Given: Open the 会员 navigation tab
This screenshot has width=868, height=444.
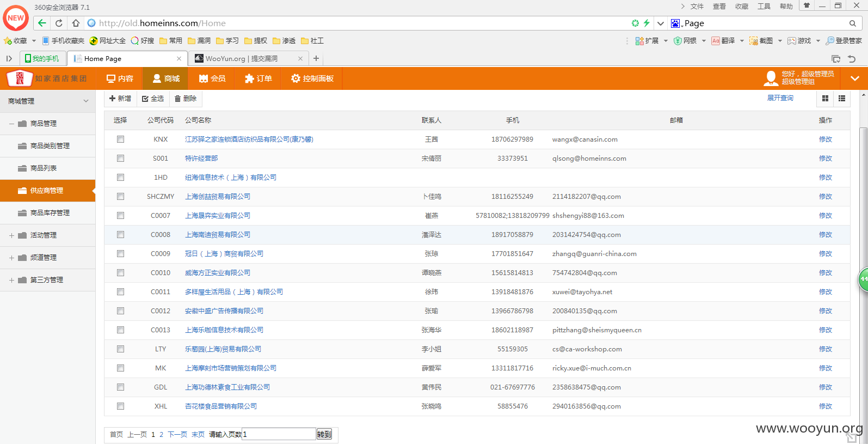Looking at the screenshot, I should pos(212,78).
